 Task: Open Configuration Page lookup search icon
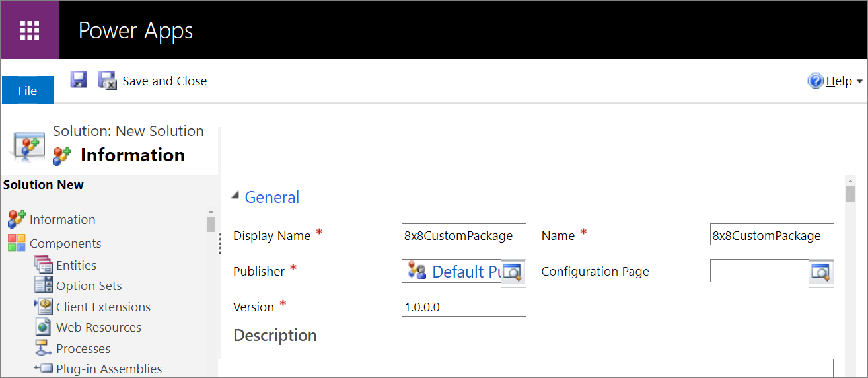pyautogui.click(x=821, y=272)
